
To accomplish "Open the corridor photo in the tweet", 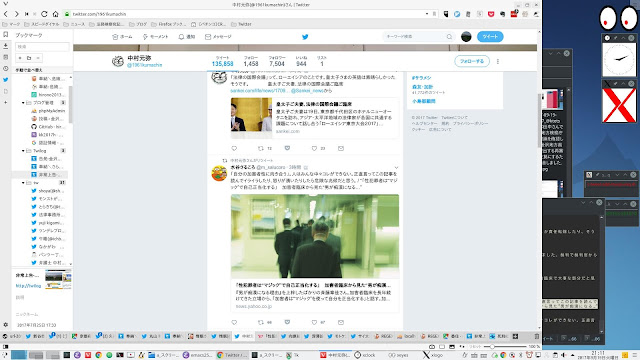I will (315, 236).
